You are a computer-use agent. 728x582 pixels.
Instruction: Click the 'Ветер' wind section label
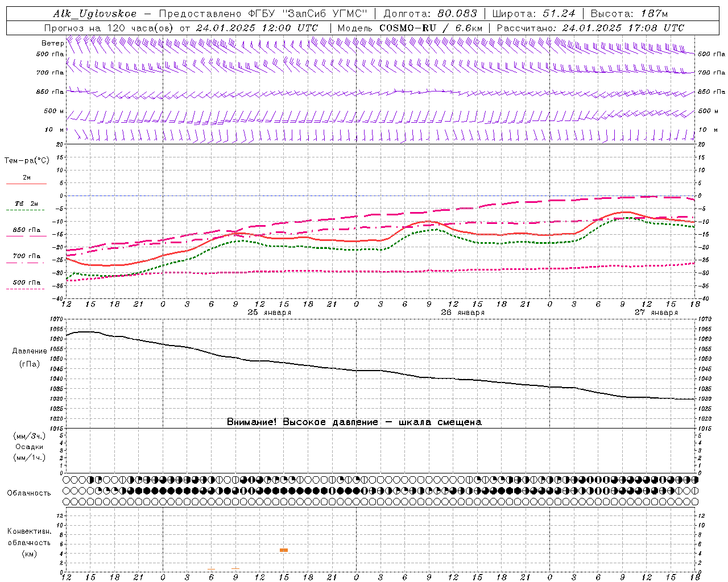[52, 43]
